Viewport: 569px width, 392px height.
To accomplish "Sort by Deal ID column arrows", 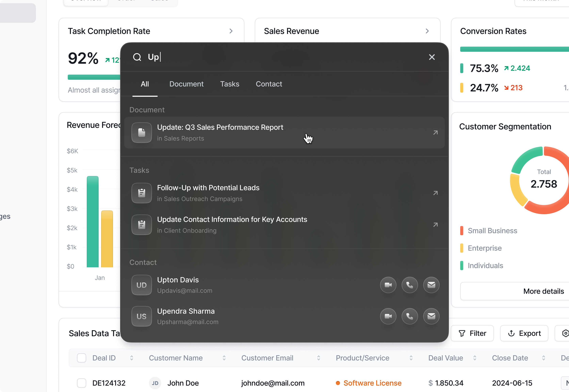I will (132, 358).
